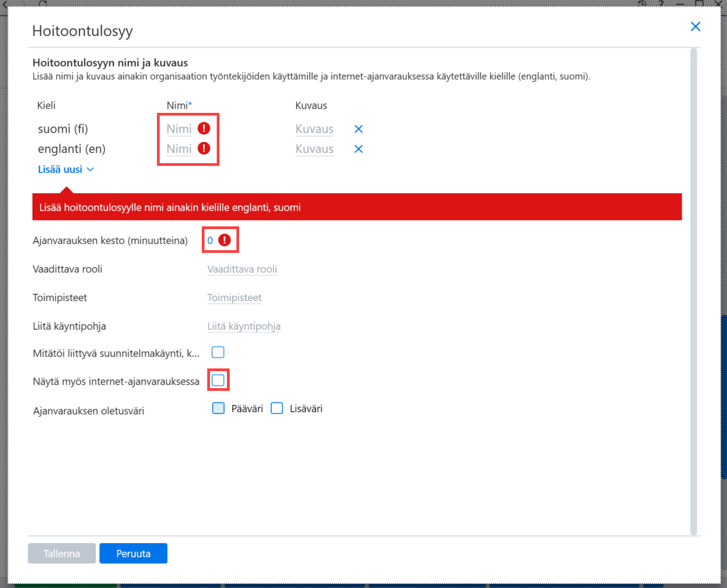The width and height of the screenshot is (727, 588).
Task: Toggle 'Mitätöi liittyvä suunnitelmakäynti' checkbox
Action: tap(218, 352)
